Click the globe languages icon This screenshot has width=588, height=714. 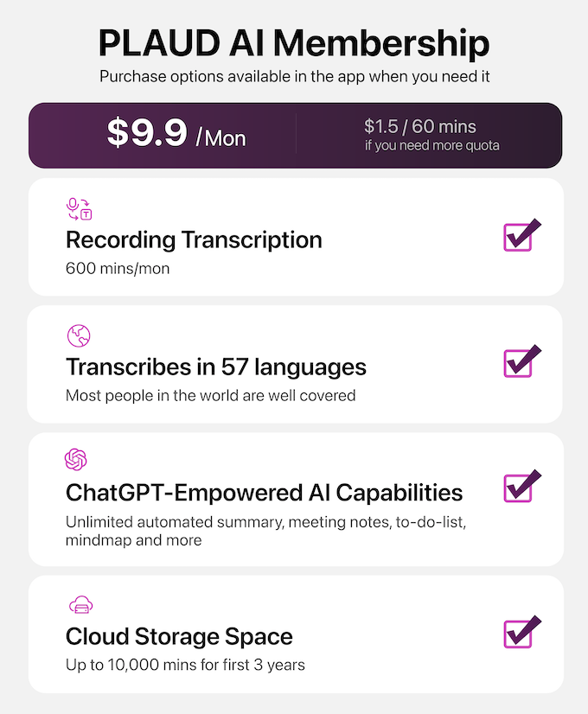pyautogui.click(x=79, y=336)
